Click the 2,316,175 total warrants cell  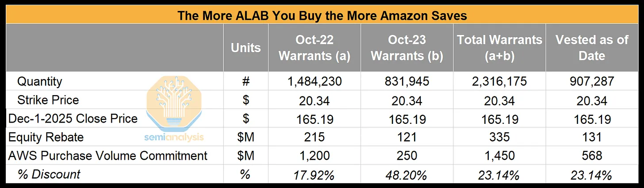(x=499, y=82)
